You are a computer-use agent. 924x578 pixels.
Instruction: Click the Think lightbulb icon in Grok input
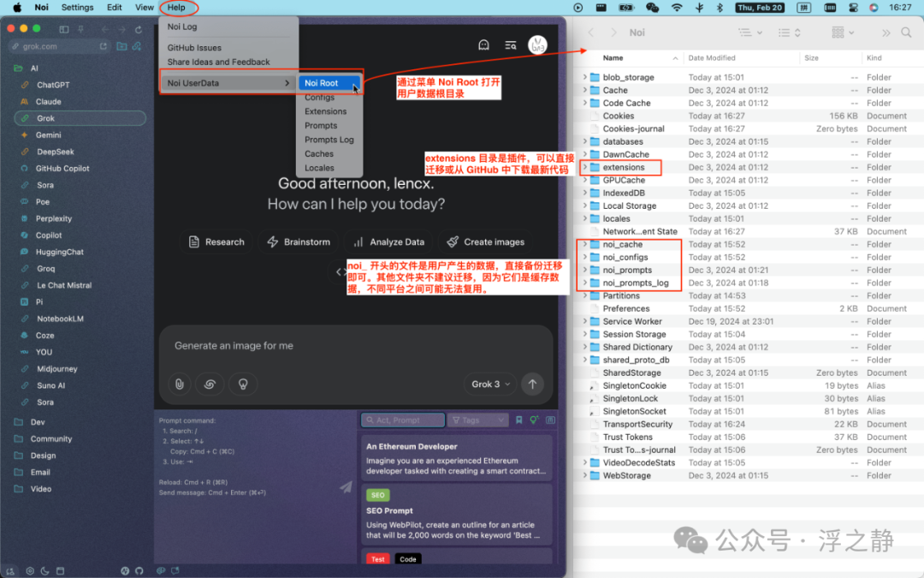tap(243, 384)
